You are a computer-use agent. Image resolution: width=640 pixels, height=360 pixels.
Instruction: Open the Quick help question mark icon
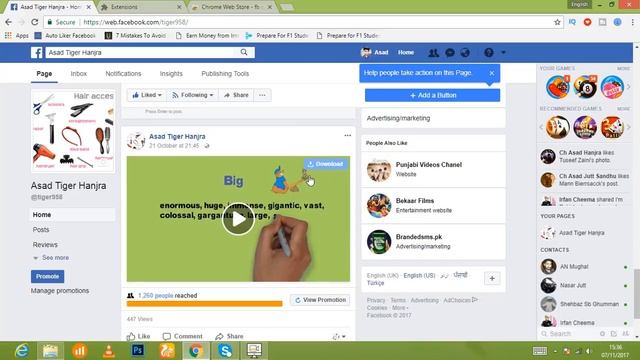pyautogui.click(x=489, y=53)
